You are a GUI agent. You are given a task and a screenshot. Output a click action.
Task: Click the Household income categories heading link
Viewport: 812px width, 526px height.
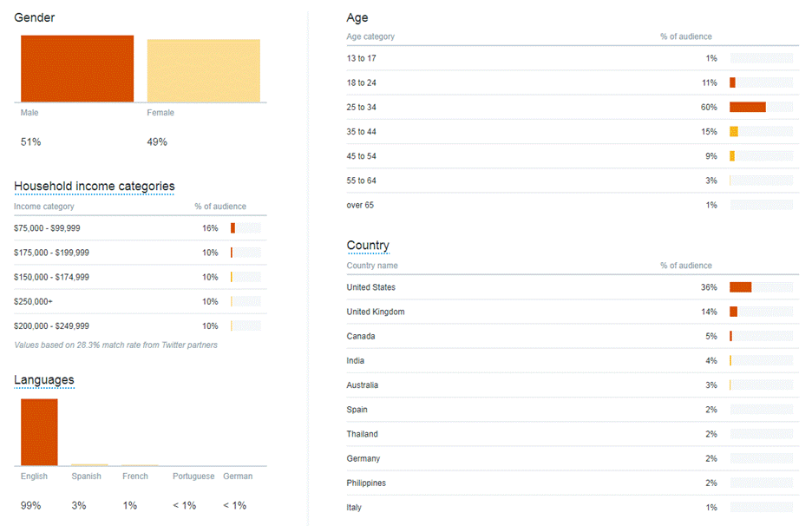(x=94, y=186)
